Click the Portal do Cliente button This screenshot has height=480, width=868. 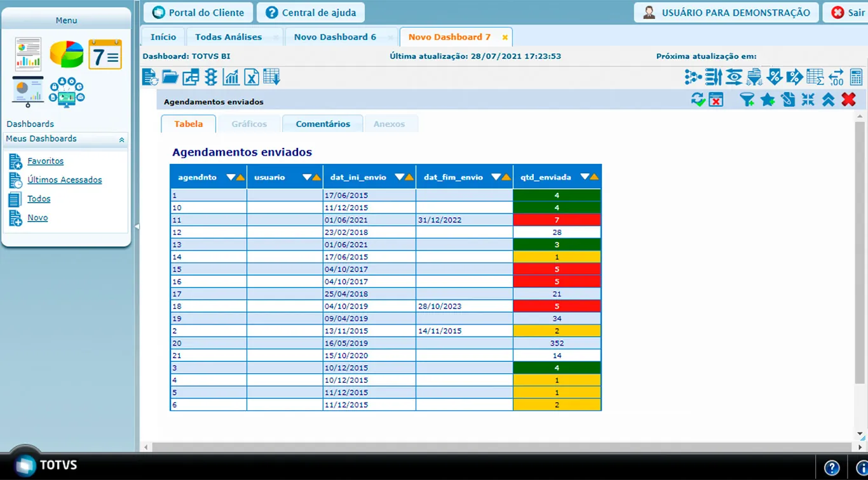[x=198, y=13]
